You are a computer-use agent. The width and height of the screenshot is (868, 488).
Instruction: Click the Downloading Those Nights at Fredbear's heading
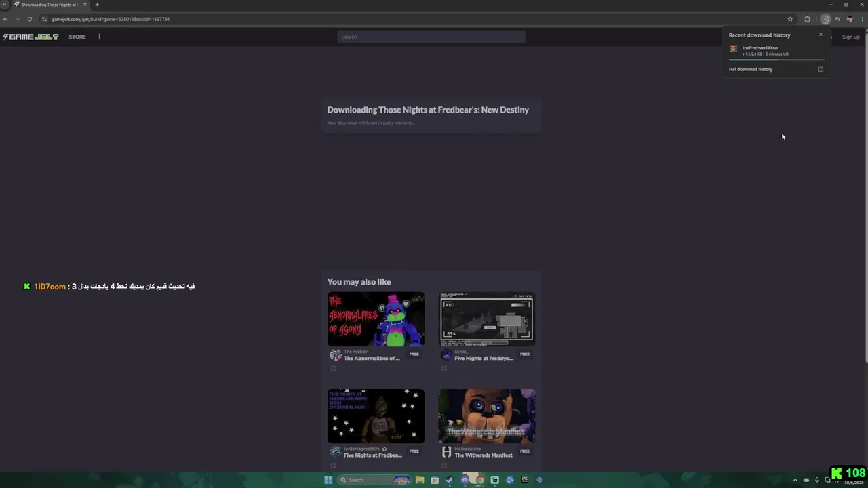coord(428,110)
